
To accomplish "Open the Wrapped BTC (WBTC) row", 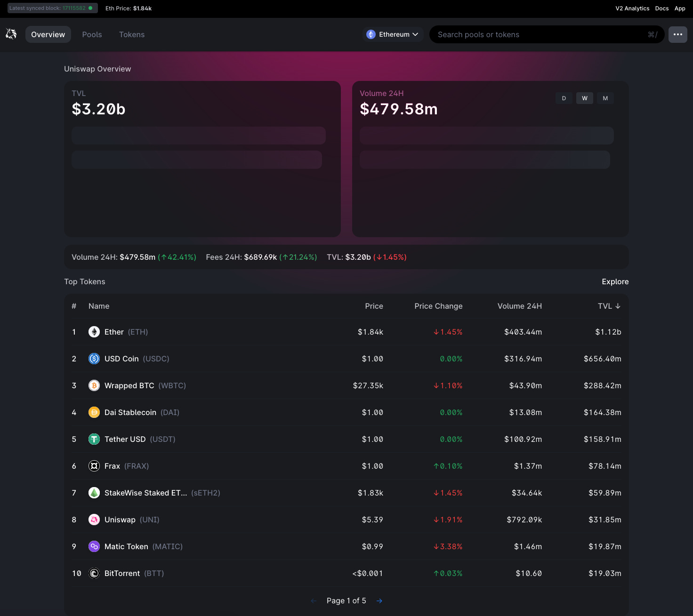I will pos(346,385).
